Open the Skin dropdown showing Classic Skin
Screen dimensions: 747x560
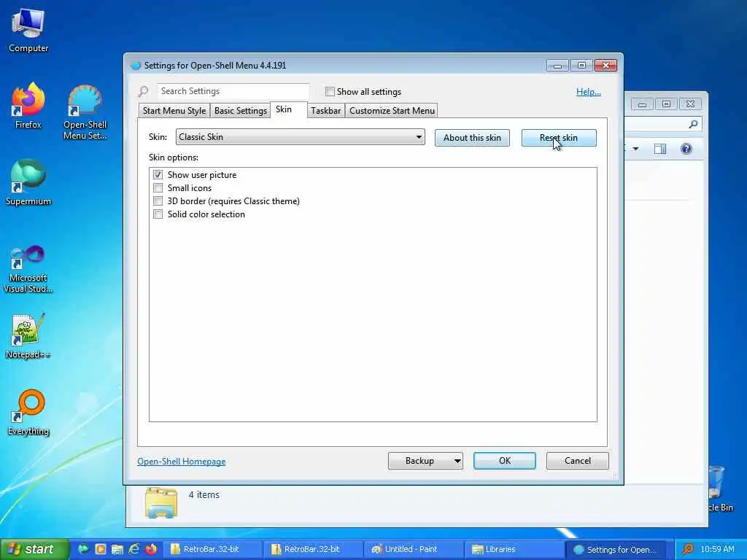pos(300,137)
